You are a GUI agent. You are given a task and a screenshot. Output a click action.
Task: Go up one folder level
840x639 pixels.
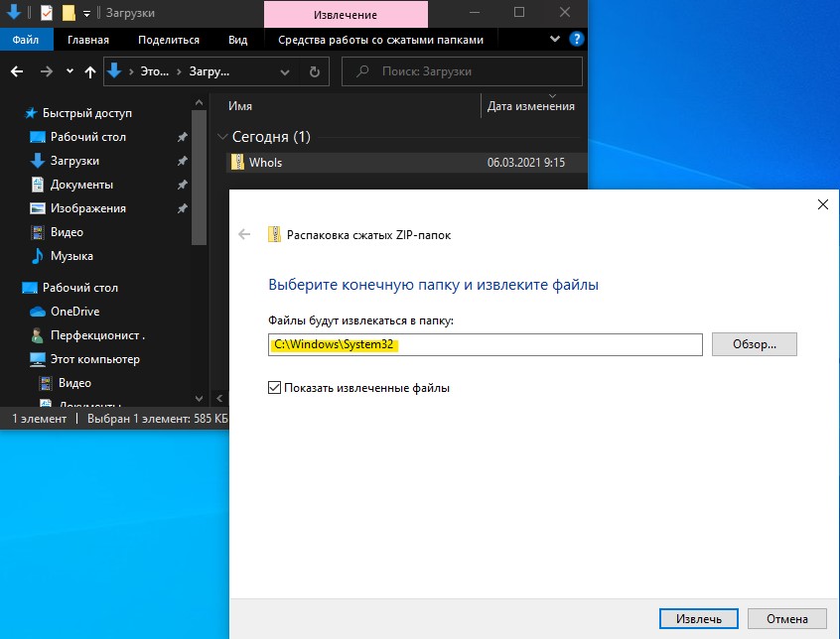[90, 71]
